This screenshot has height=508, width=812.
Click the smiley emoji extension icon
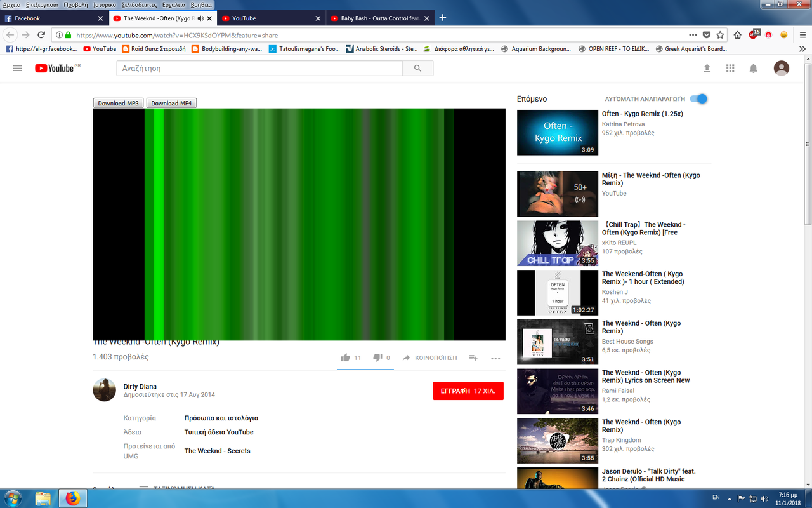[x=784, y=35]
